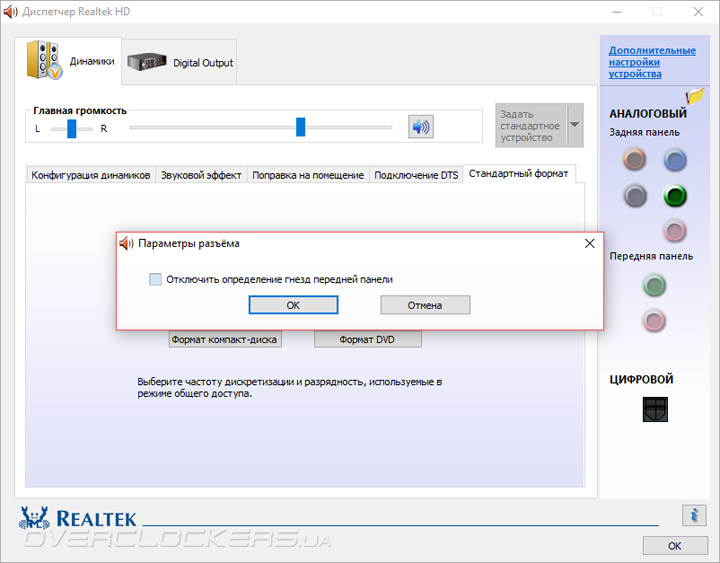The image size is (720, 563).
Task: Click the Формат компакт-диска button
Action: coord(225,339)
